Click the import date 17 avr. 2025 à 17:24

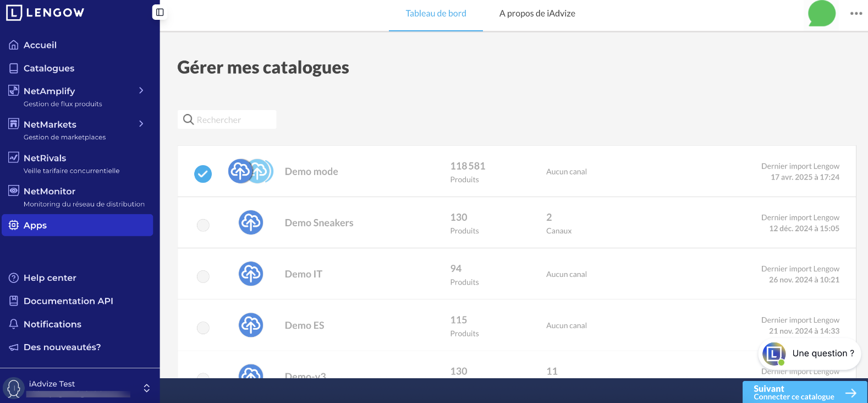[805, 177]
